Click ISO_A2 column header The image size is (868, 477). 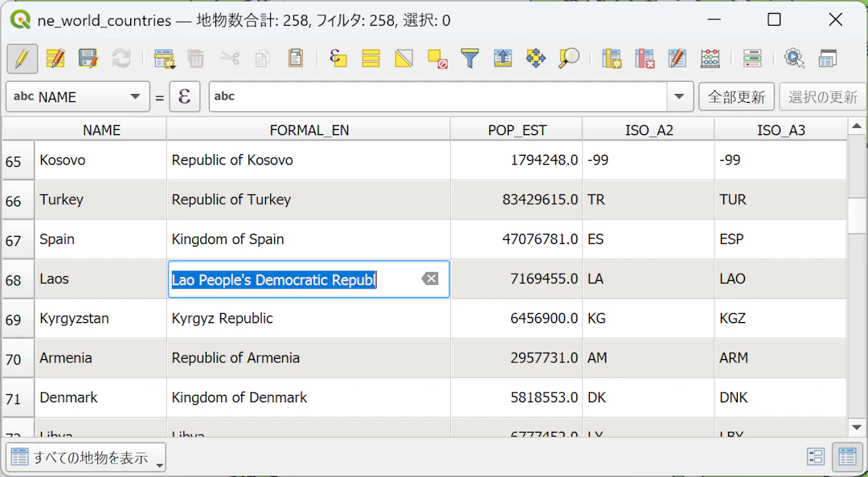(x=649, y=130)
